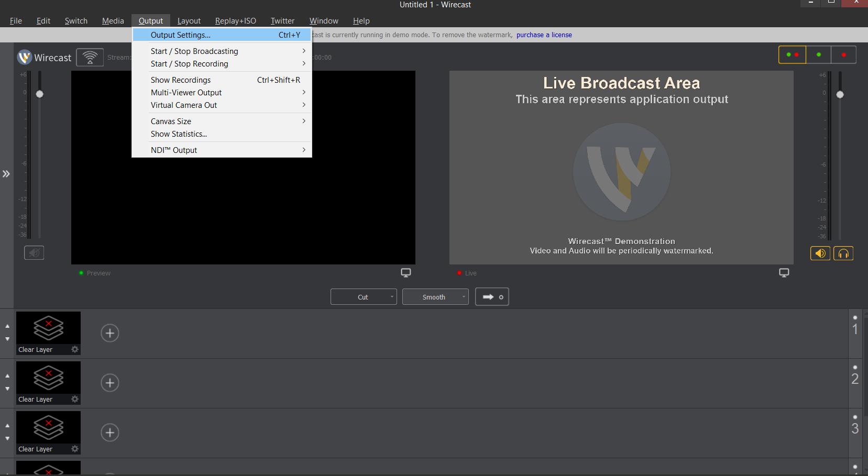Open the Edit menu

[x=43, y=21]
